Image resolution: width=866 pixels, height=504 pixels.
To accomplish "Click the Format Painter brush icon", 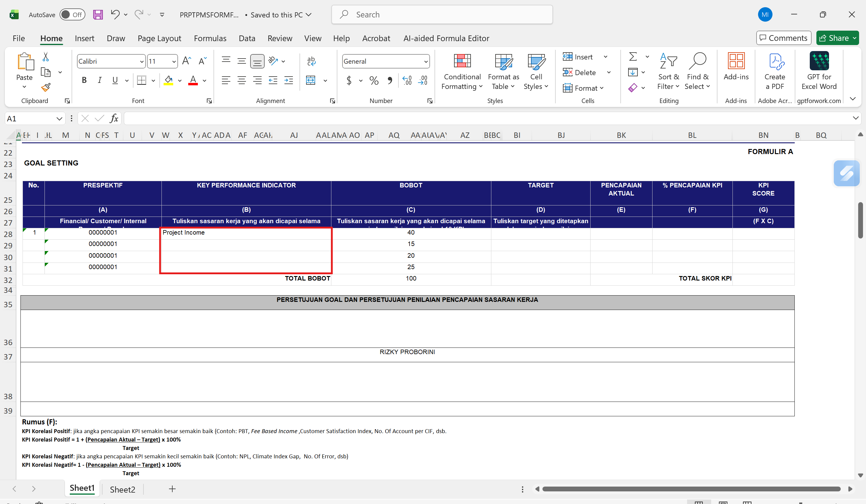I will pos(46,87).
